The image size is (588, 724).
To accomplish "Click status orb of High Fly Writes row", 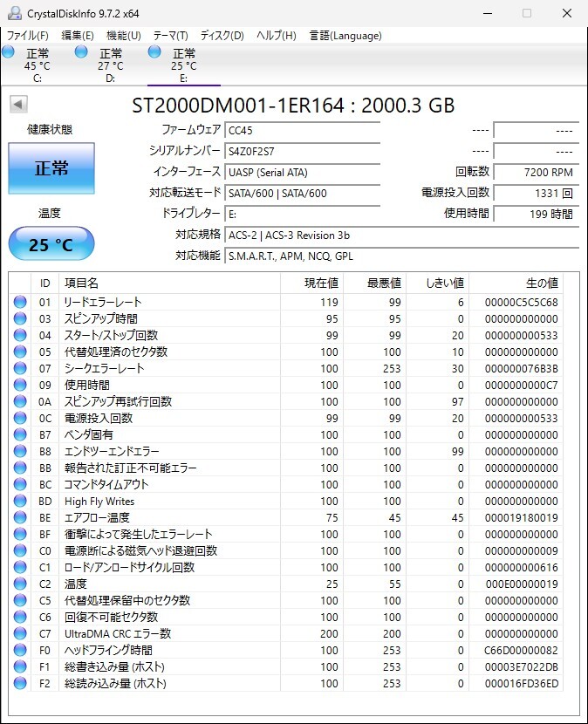I will click(20, 501).
